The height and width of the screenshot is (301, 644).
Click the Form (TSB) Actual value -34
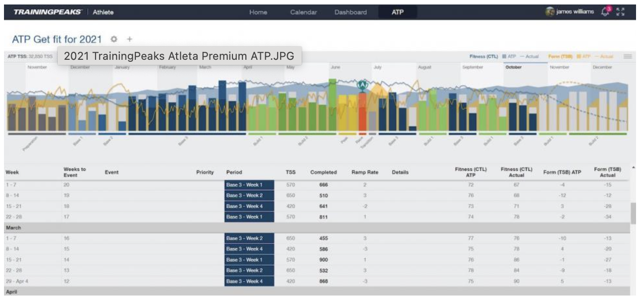click(x=608, y=217)
